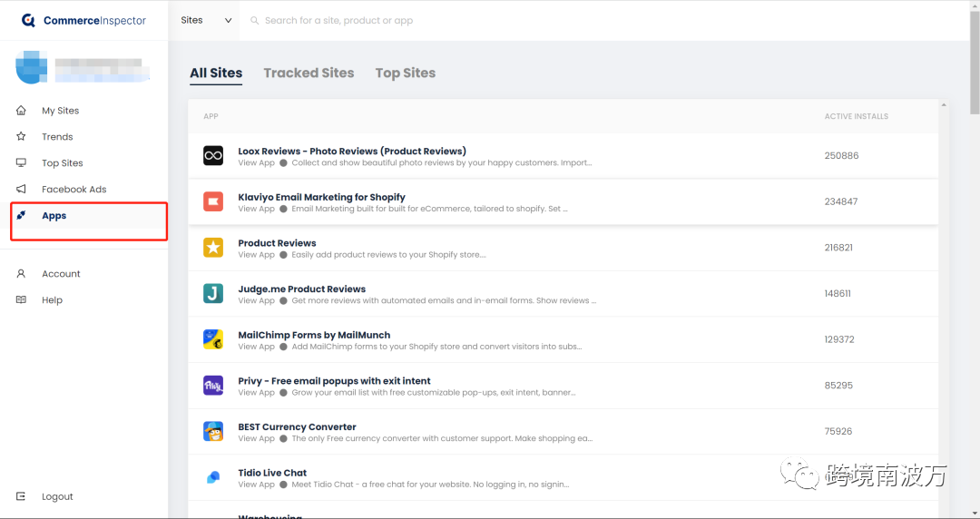Click View App under Tidio Live Chat
Screen dimensions: 980x519
coord(256,485)
